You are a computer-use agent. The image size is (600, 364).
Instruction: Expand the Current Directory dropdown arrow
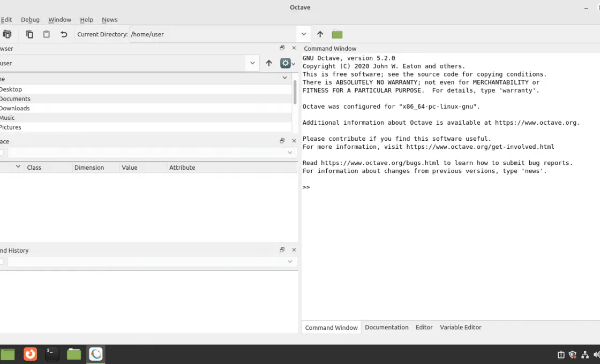303,34
